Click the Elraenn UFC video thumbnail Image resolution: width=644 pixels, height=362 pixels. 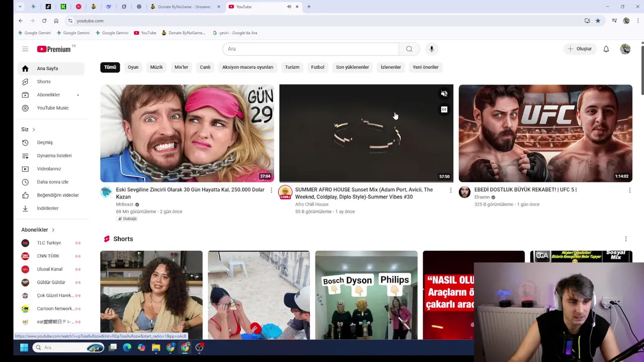545,133
